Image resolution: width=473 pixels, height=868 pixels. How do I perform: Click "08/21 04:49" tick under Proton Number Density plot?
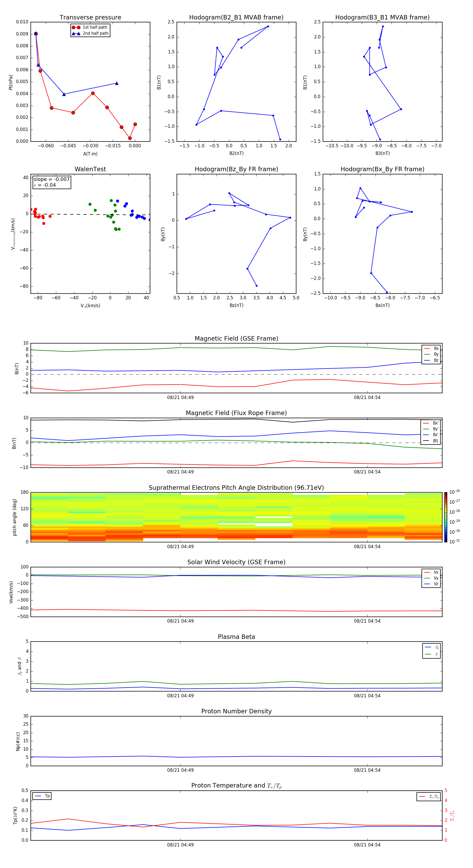(181, 770)
